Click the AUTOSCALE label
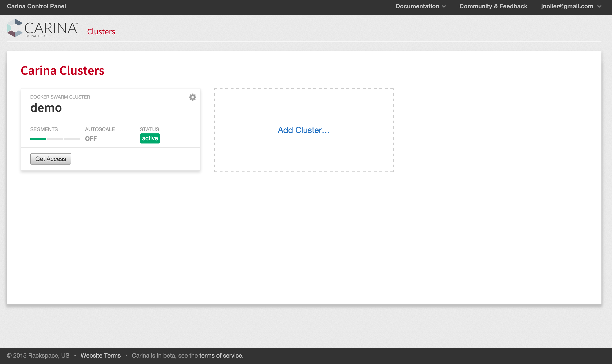The width and height of the screenshot is (612, 364). coord(100,129)
